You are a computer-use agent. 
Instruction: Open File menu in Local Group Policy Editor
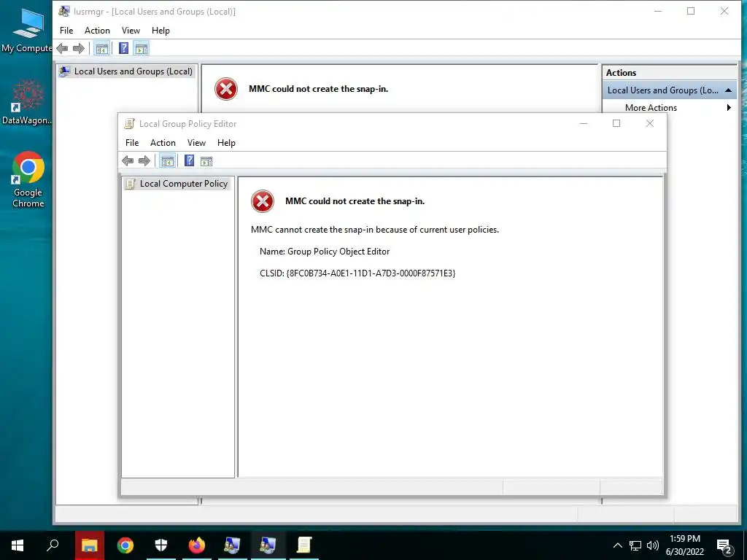(132, 143)
